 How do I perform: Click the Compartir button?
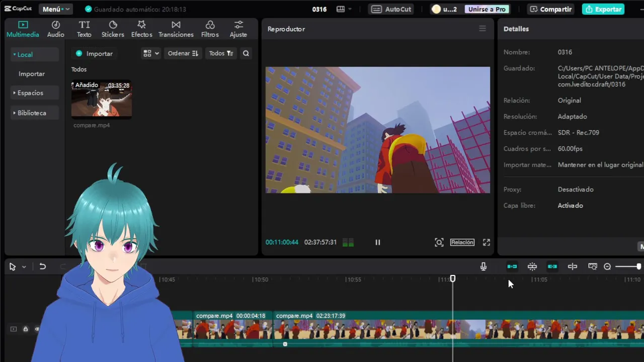coord(550,9)
